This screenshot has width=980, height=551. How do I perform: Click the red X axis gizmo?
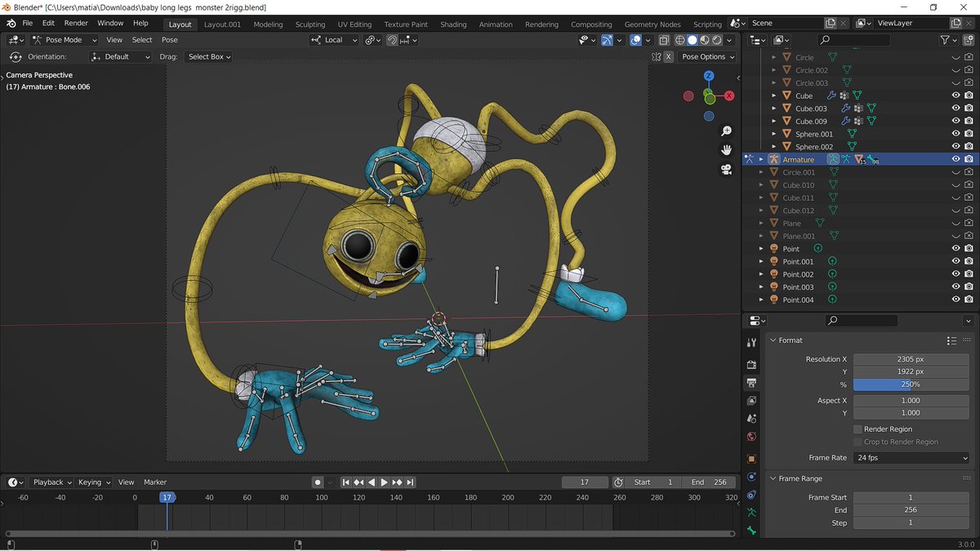(x=729, y=96)
